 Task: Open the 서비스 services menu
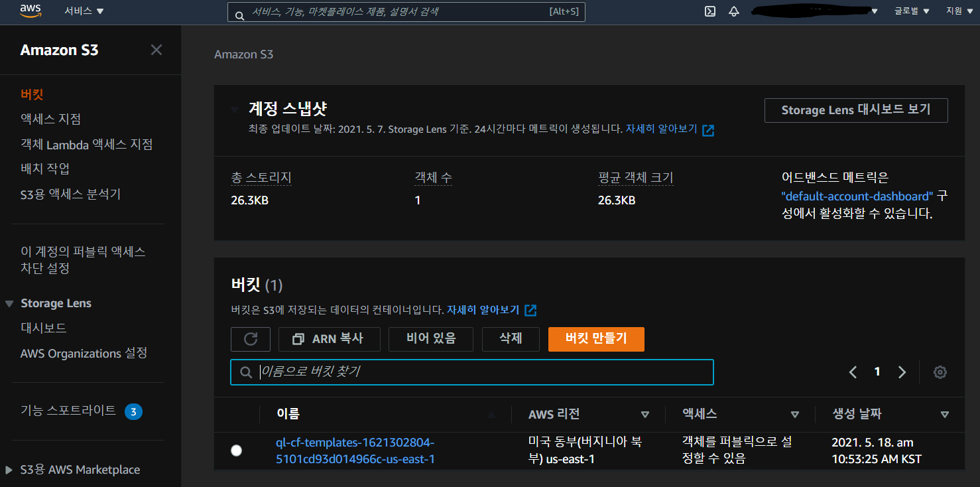click(84, 11)
